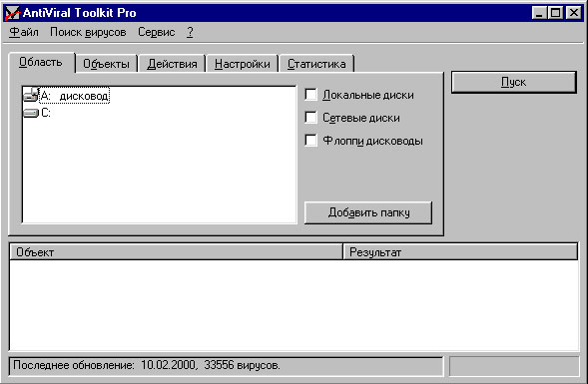Open the ? help menu
The height and width of the screenshot is (384, 588).
(x=190, y=32)
